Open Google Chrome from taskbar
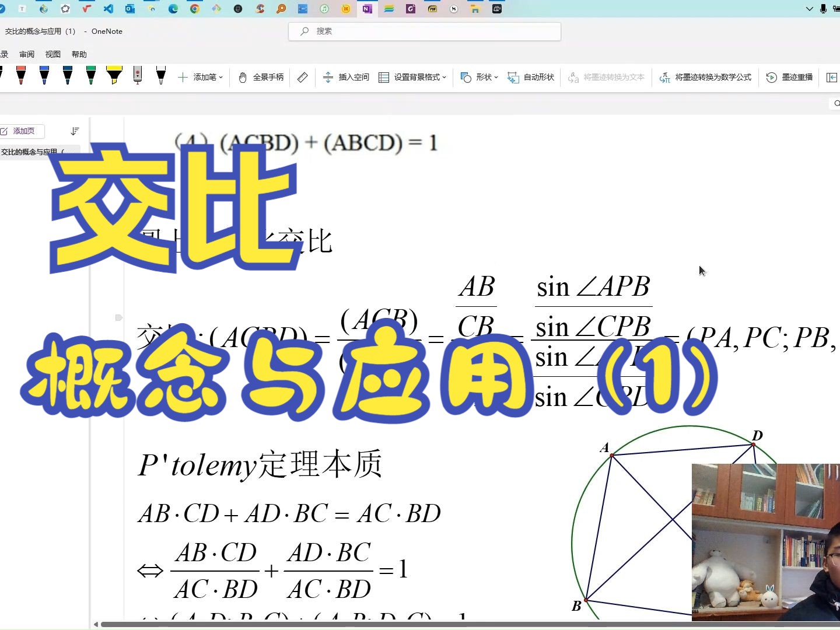Viewport: 840px width, 630px height. [x=195, y=9]
